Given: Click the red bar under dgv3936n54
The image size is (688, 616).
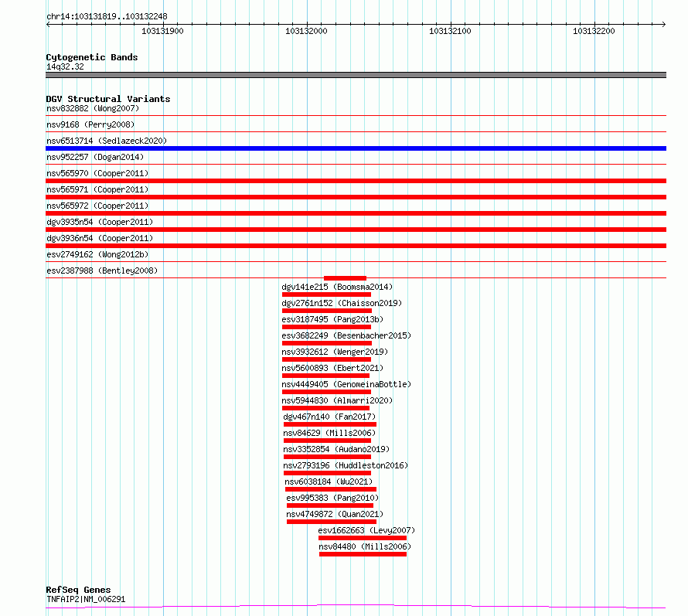Looking at the screenshot, I should 356,246.
